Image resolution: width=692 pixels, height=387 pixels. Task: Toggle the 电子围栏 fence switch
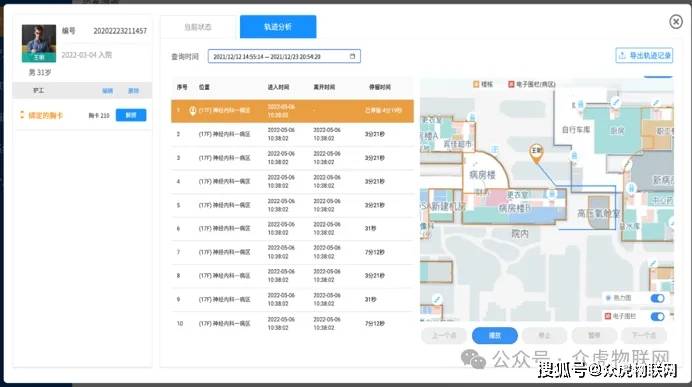tap(657, 316)
